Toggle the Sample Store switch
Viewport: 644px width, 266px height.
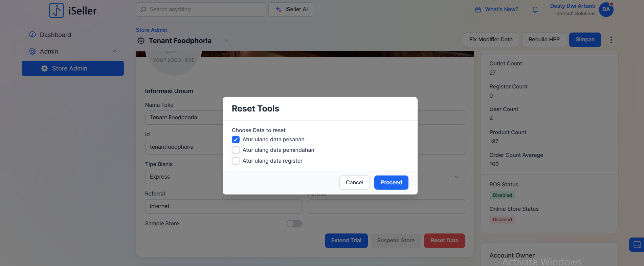pos(294,224)
